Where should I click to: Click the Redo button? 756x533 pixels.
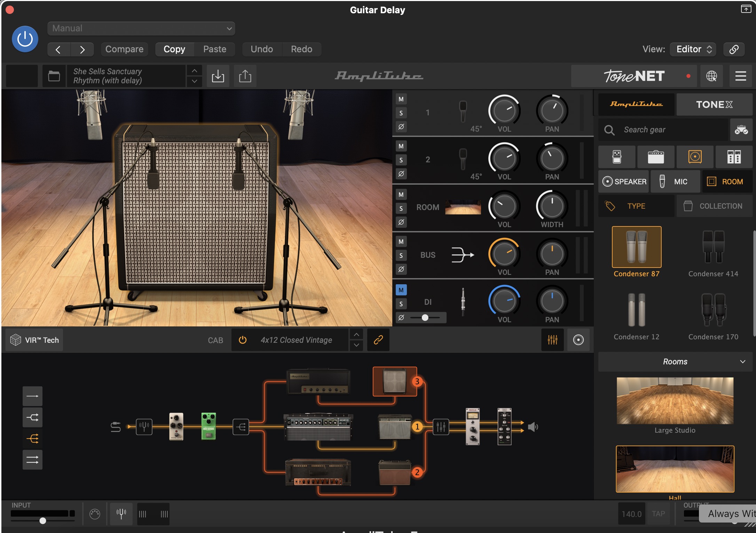tap(301, 49)
